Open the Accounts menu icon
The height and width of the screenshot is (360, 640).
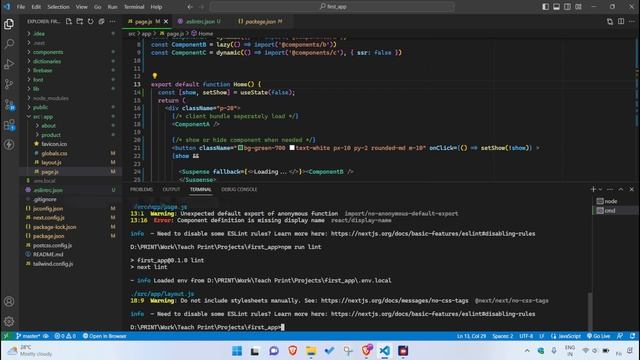9,302
